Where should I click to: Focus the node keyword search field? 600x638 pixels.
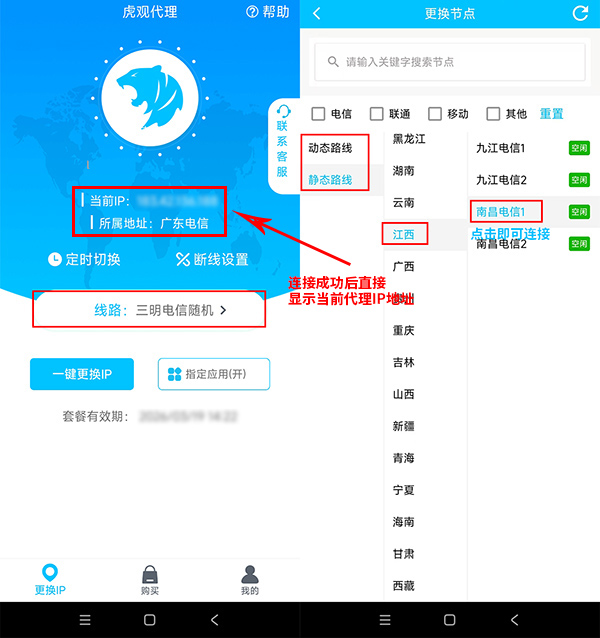pos(450,62)
